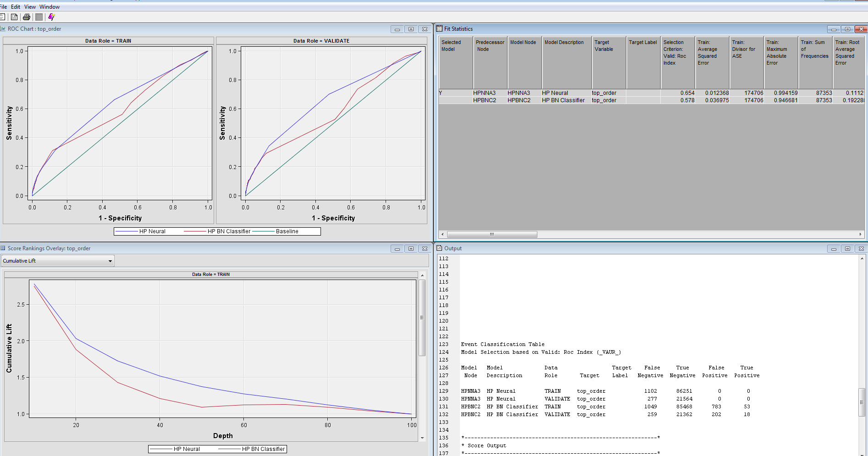Click the Output panel vertical scrollbar thumb
868x456 pixels.
[861, 402]
